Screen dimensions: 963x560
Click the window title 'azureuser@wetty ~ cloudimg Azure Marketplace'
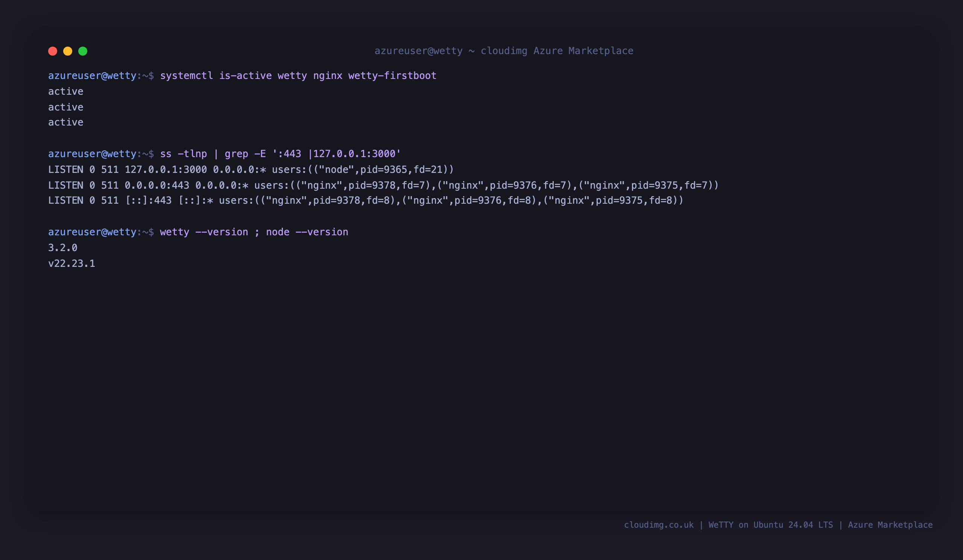(504, 51)
